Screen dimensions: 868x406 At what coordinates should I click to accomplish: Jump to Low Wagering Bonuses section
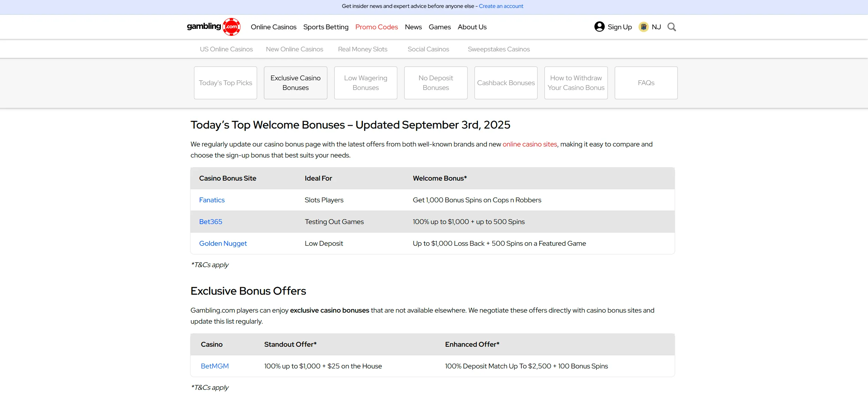coord(366,83)
